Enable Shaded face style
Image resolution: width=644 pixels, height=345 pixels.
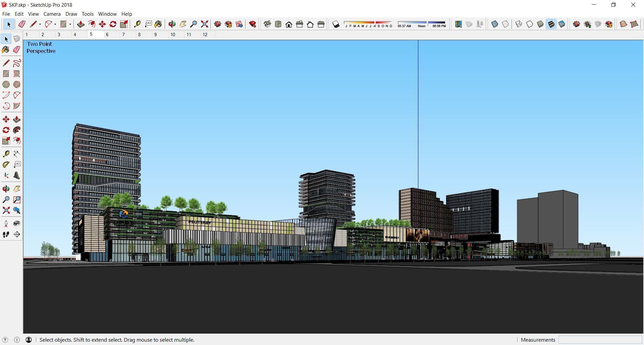(x=540, y=24)
